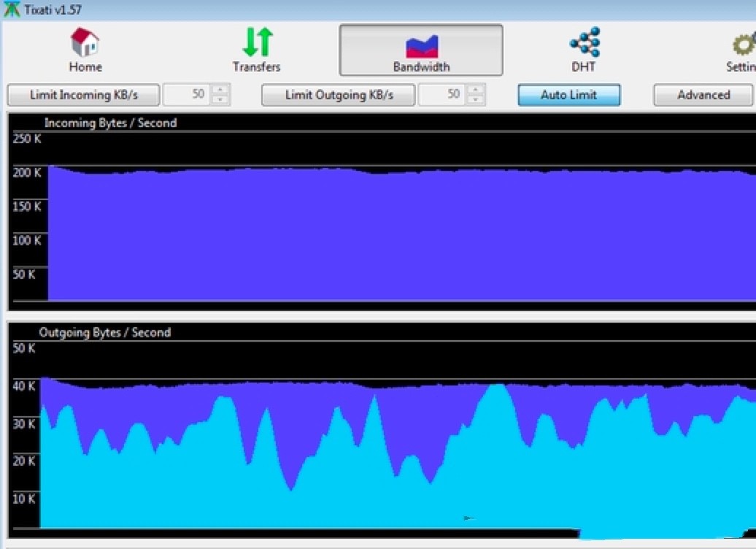Viewport: 756px width, 549px height.
Task: Click the '20 K' outgoing axis label
Action: click(x=24, y=461)
